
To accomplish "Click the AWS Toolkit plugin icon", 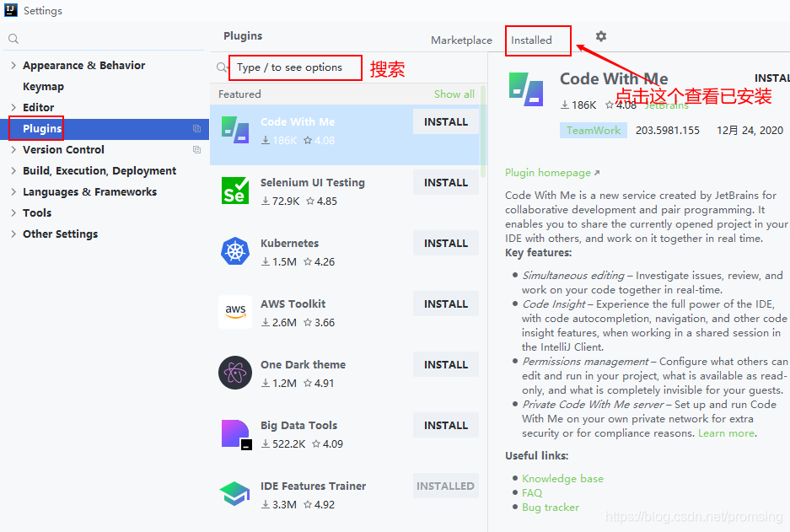I will 234,312.
